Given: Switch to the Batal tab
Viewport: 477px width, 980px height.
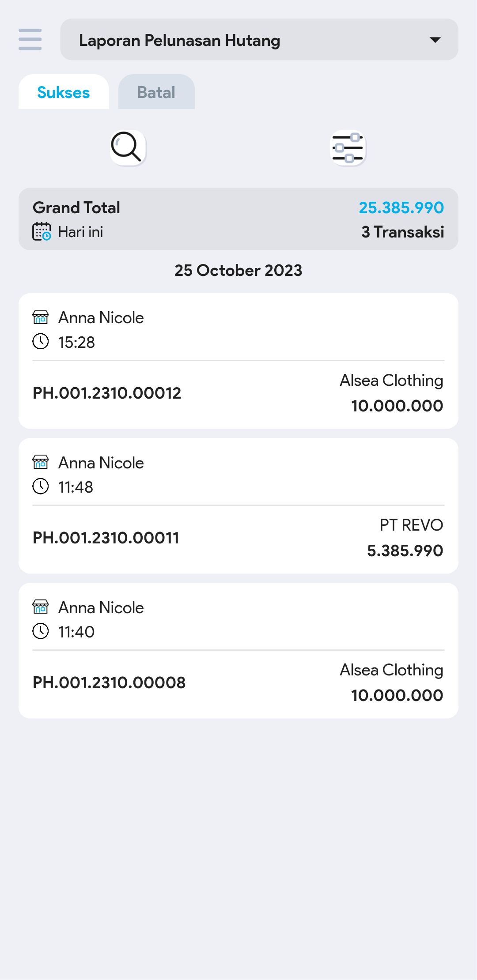Looking at the screenshot, I should tap(156, 92).
